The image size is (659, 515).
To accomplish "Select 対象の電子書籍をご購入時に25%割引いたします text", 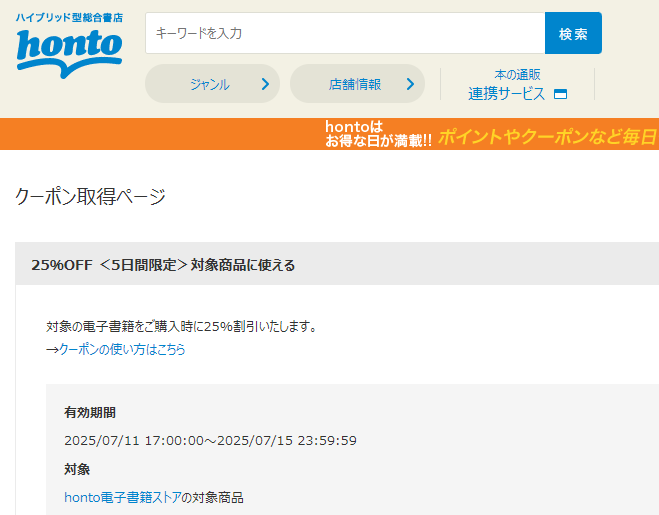I will 181,326.
